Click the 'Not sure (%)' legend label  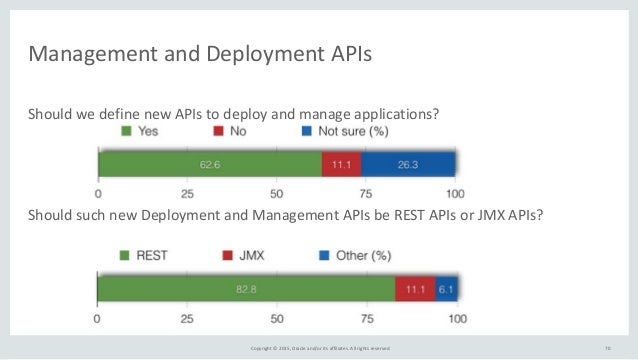pos(353,131)
